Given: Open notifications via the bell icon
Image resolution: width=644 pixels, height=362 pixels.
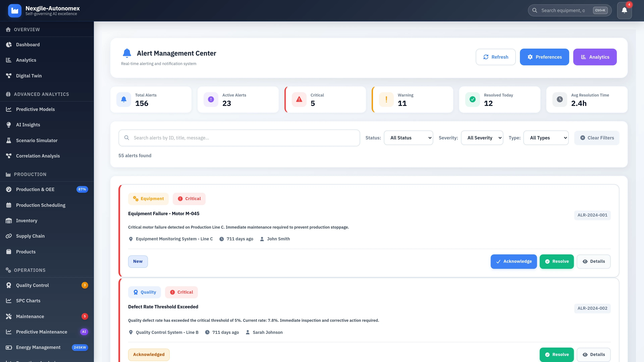Looking at the screenshot, I should coord(624,10).
